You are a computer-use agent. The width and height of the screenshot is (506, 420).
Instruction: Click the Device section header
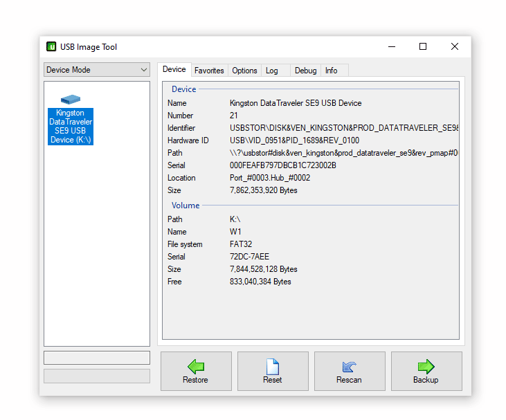(x=184, y=89)
